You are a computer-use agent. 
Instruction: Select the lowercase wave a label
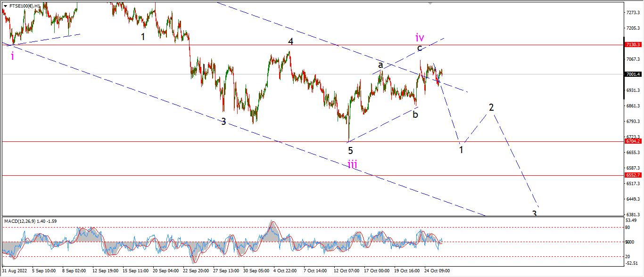pyautogui.click(x=380, y=65)
